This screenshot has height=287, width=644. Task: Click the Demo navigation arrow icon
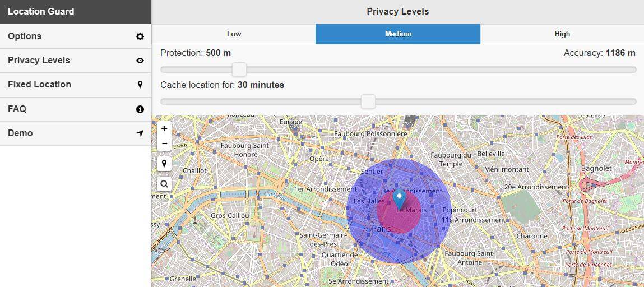(x=140, y=133)
